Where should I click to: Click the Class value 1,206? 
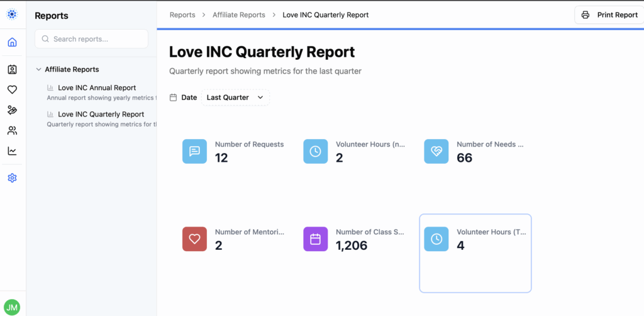tap(352, 245)
